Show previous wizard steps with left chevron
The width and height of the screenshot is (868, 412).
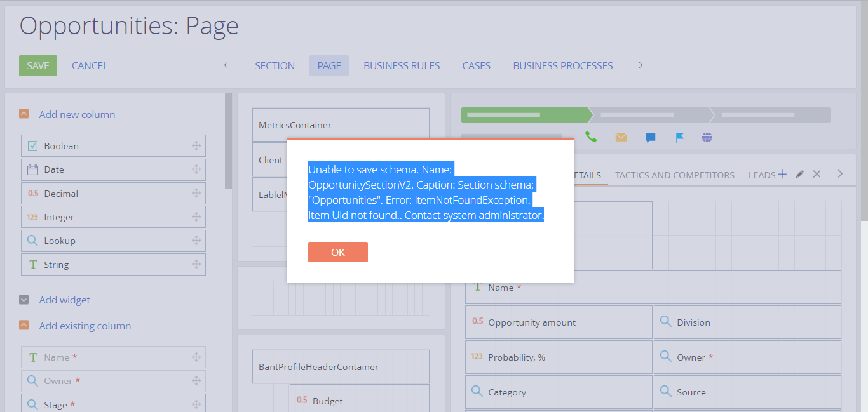tap(226, 65)
